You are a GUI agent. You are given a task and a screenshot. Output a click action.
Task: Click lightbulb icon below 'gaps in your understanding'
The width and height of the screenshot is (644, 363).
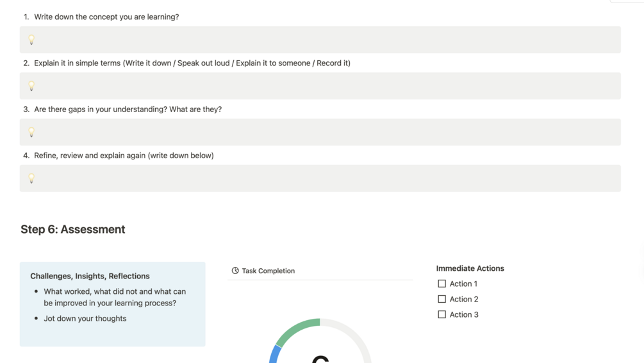click(x=31, y=132)
